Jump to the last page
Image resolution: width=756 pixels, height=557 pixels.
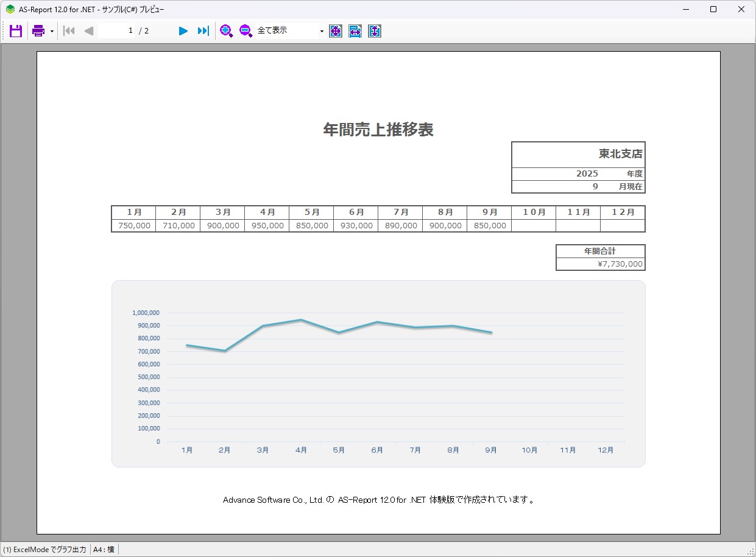(x=203, y=31)
